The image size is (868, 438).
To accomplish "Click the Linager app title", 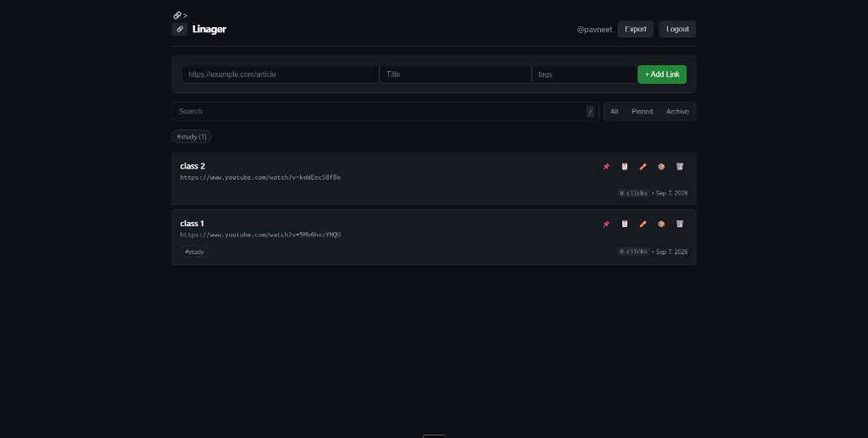I will coord(209,30).
